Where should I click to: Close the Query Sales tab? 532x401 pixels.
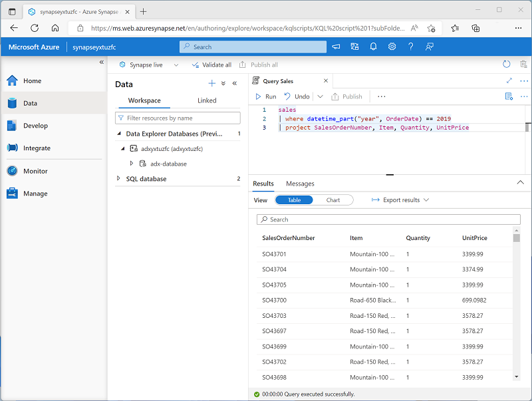pos(326,80)
